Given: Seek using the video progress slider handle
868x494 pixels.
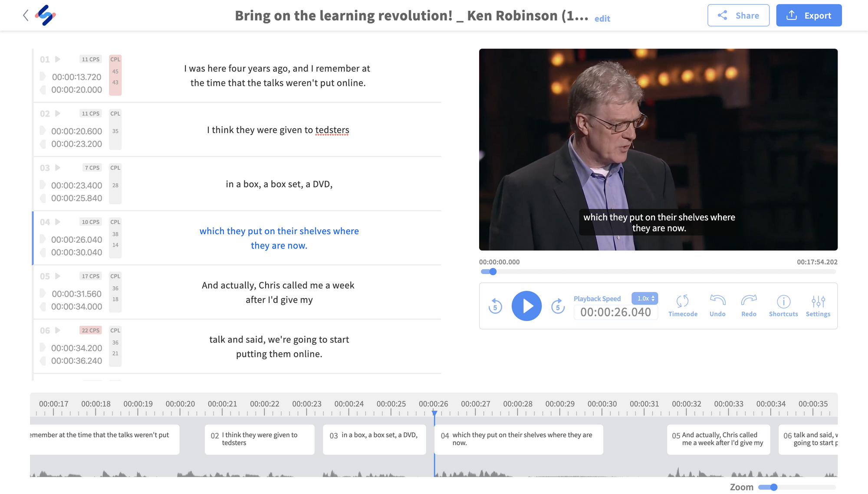Looking at the screenshot, I should tap(493, 272).
